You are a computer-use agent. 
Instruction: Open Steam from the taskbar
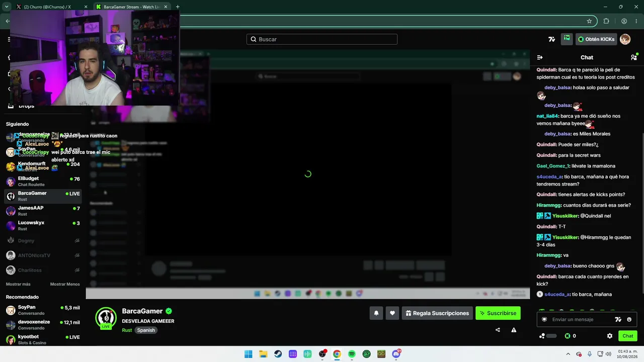(x=278, y=354)
